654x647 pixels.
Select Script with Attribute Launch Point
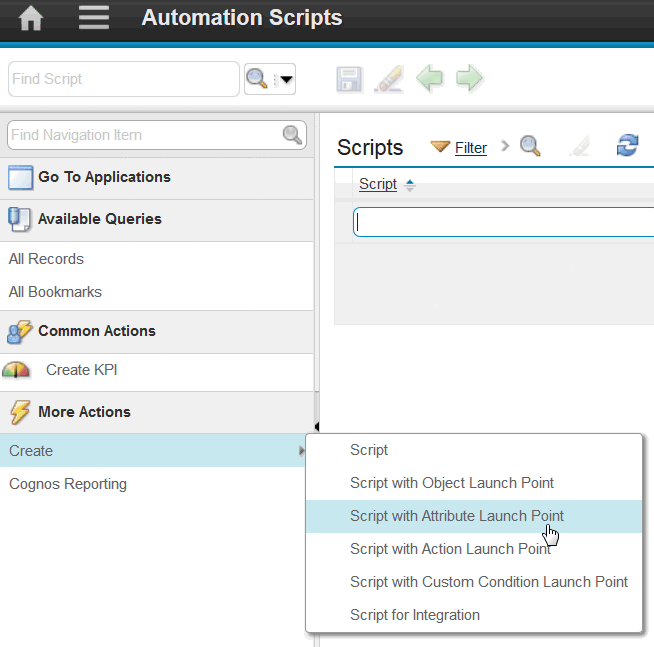(456, 516)
